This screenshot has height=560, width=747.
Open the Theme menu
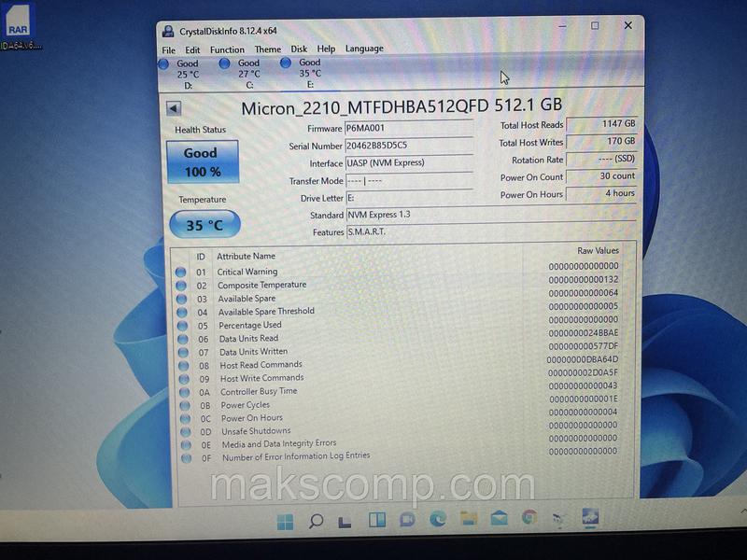coord(267,49)
